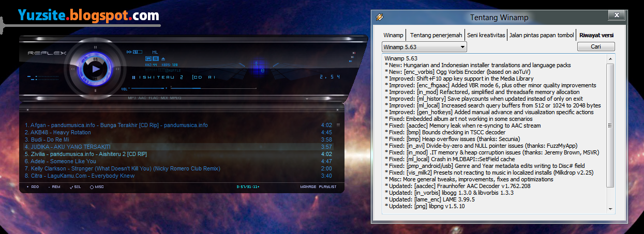Click the eject/open file icon in the player
This screenshot has height=234, width=644.
click(x=163, y=59)
